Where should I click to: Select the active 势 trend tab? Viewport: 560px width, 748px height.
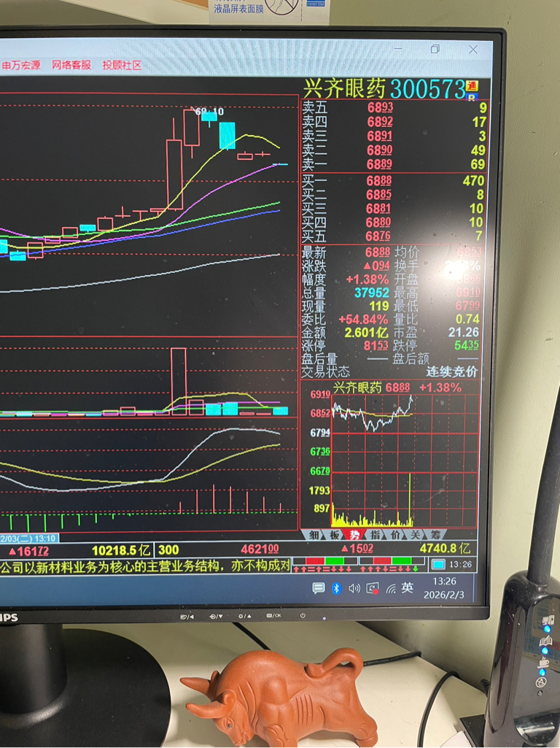(x=354, y=535)
